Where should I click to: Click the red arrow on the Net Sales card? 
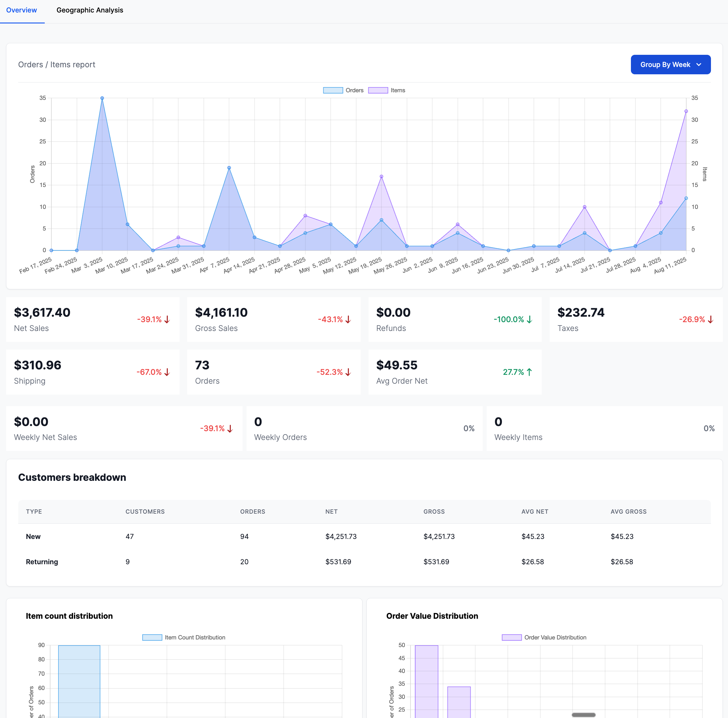(166, 319)
